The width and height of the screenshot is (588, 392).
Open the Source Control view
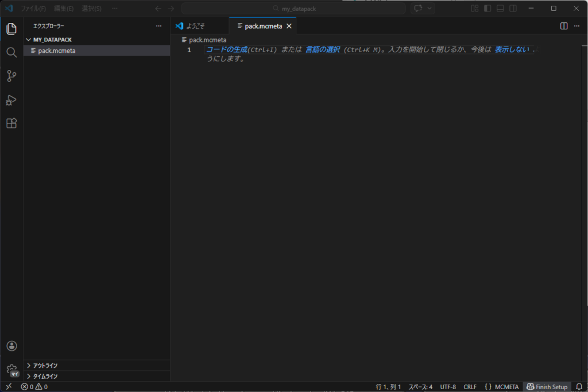(11, 76)
